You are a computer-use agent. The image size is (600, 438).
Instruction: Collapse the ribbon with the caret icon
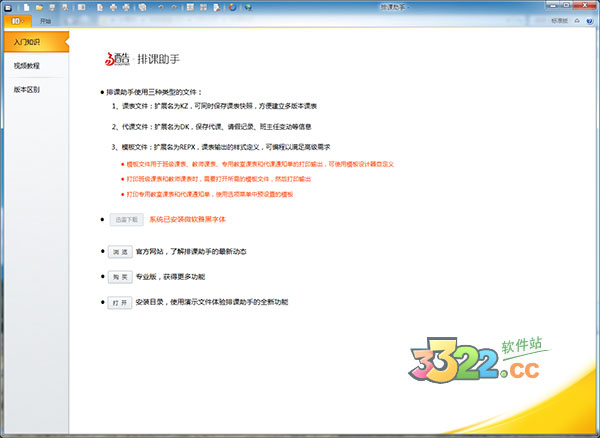click(x=577, y=21)
